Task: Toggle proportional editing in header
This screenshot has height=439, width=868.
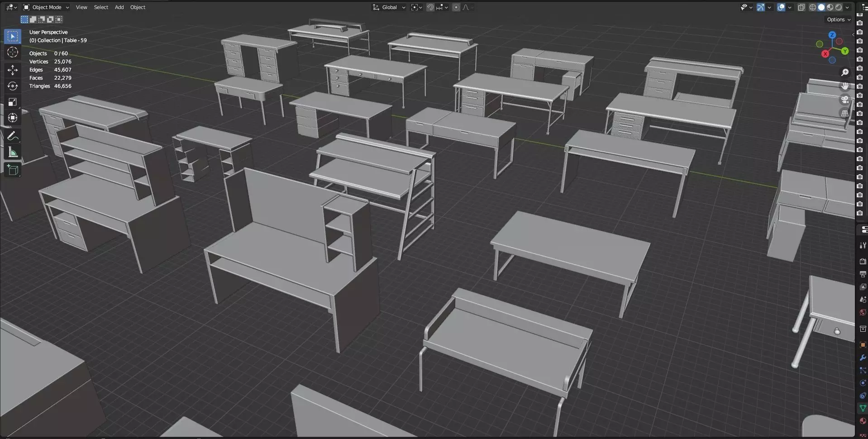Action: [456, 7]
